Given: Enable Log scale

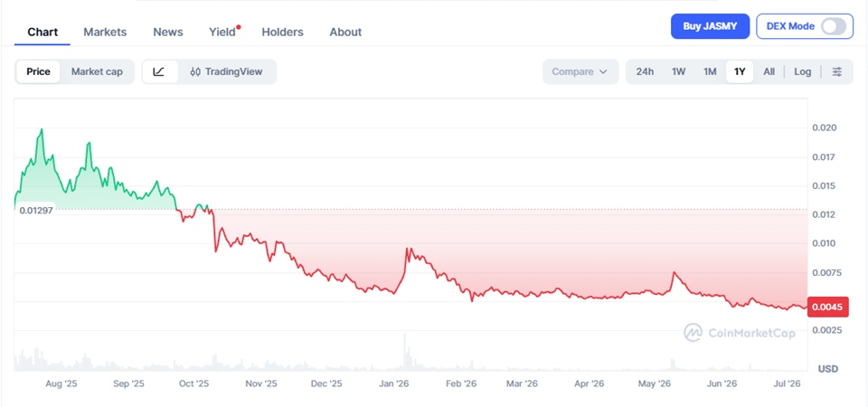Looking at the screenshot, I should [x=803, y=72].
